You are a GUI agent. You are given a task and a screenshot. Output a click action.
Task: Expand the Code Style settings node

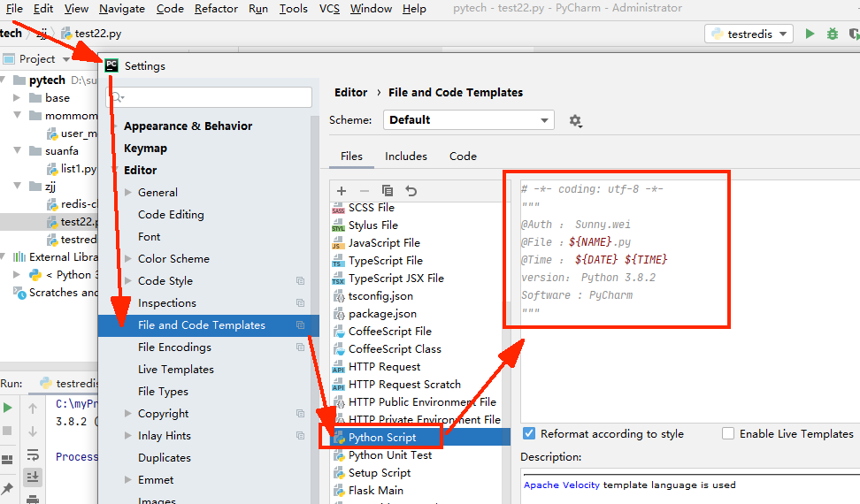pos(127,280)
